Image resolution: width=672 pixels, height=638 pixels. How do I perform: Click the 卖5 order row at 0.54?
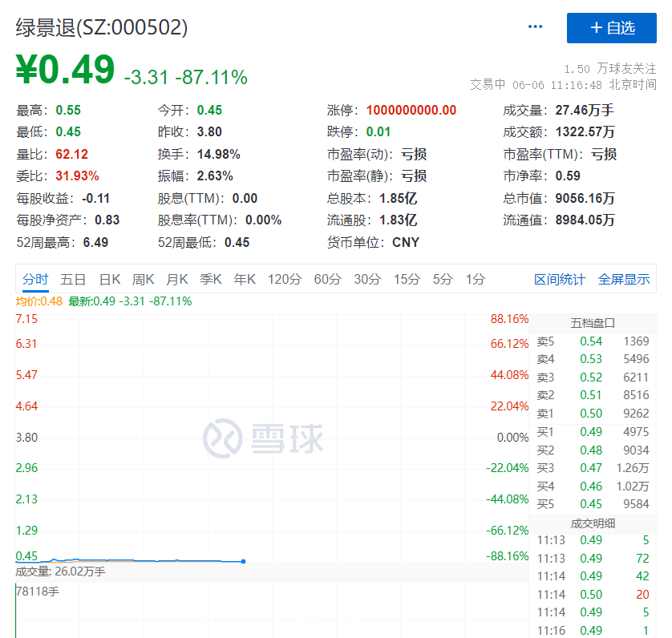(593, 341)
